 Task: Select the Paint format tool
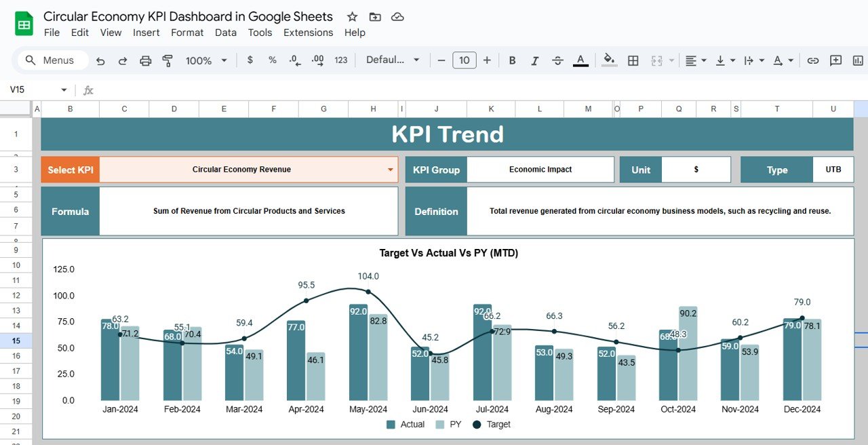[167, 60]
